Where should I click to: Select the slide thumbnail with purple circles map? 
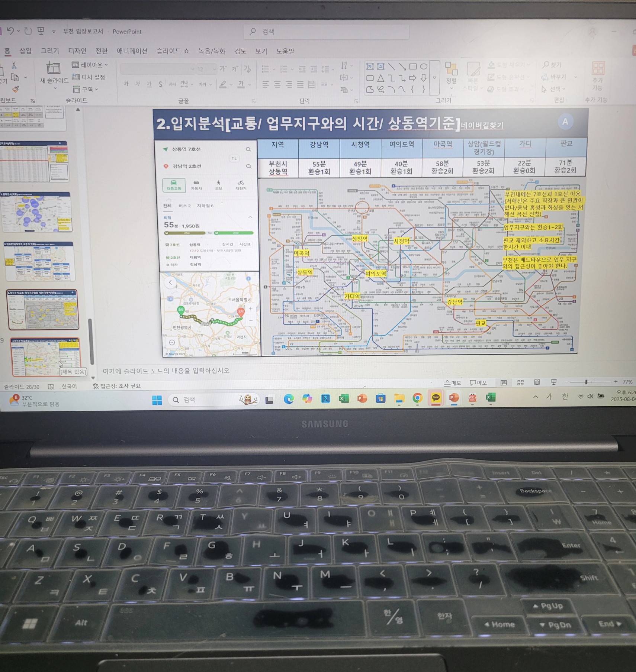36,212
